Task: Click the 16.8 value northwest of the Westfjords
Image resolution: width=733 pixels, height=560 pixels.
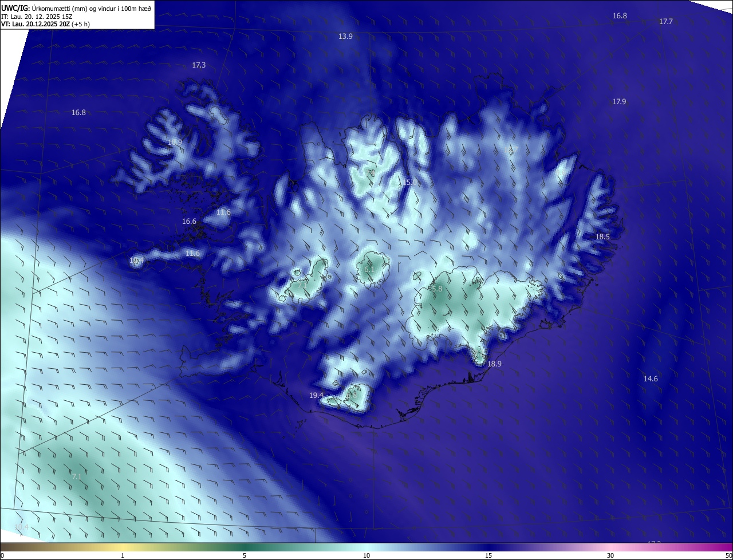Action: coord(78,113)
